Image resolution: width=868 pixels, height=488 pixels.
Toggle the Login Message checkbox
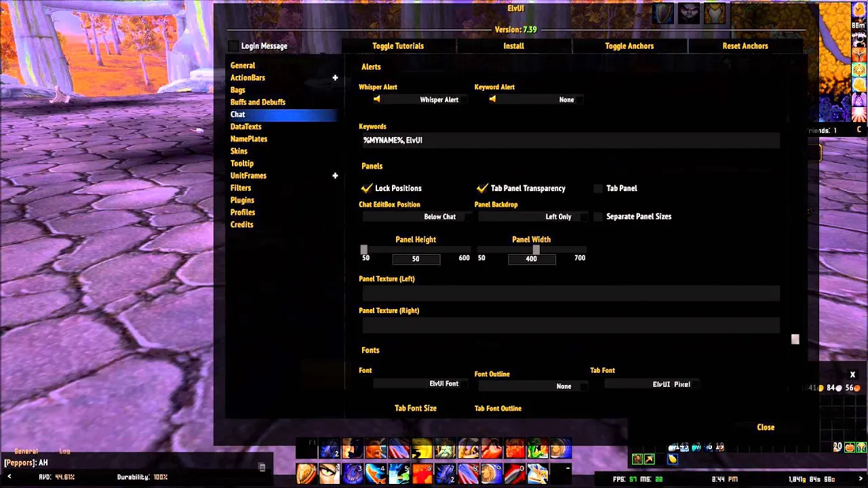[x=233, y=46]
